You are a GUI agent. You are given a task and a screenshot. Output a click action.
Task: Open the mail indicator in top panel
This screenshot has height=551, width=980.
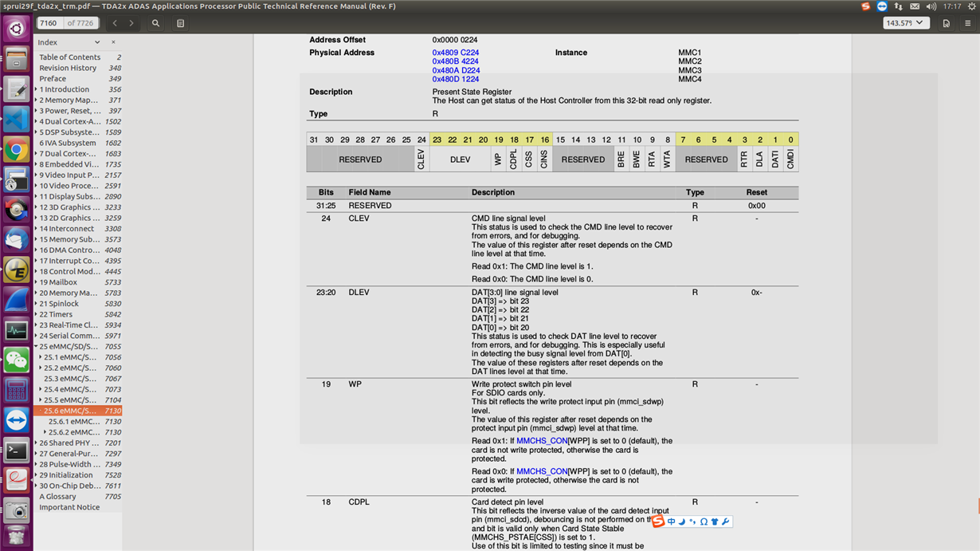(915, 6)
